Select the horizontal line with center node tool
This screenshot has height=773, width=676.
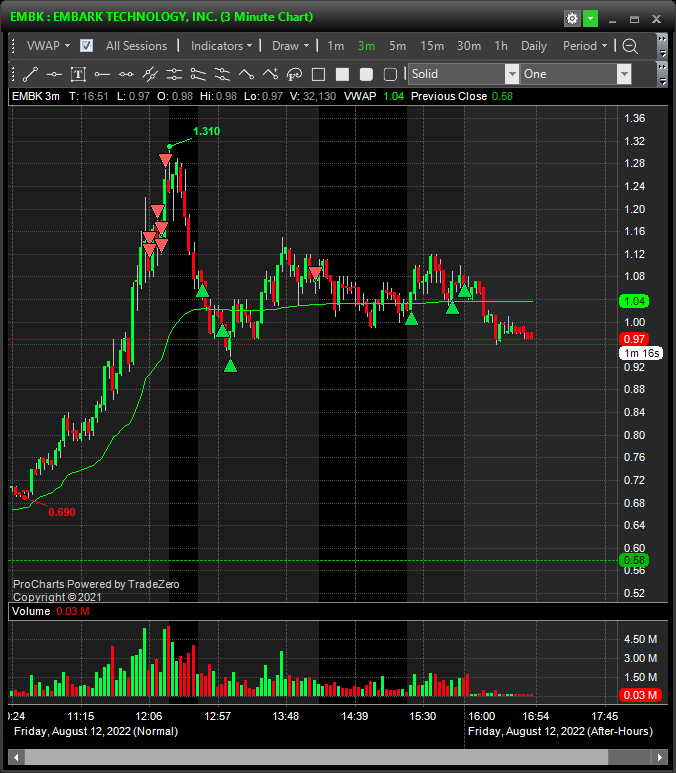[54, 74]
